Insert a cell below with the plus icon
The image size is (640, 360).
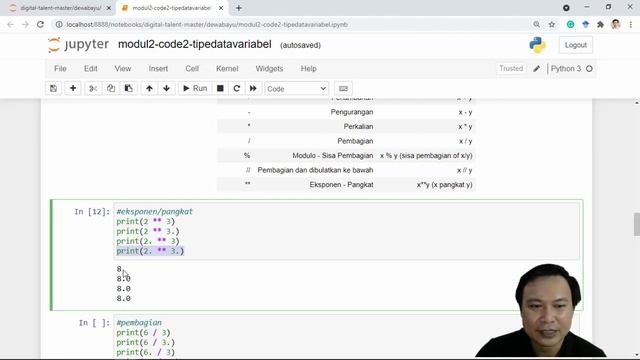(x=73, y=89)
